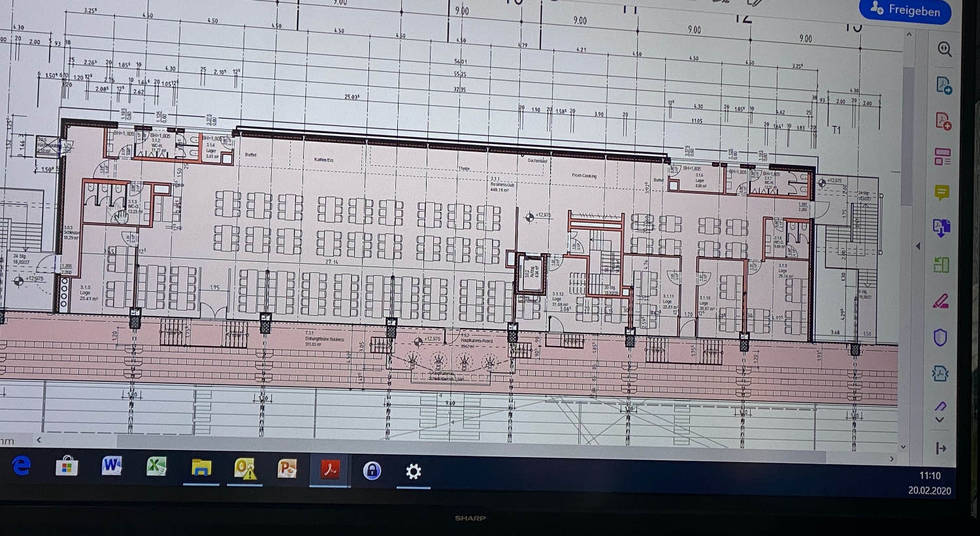Open the yellow Comment tool
The width and height of the screenshot is (980, 536).
(x=941, y=193)
